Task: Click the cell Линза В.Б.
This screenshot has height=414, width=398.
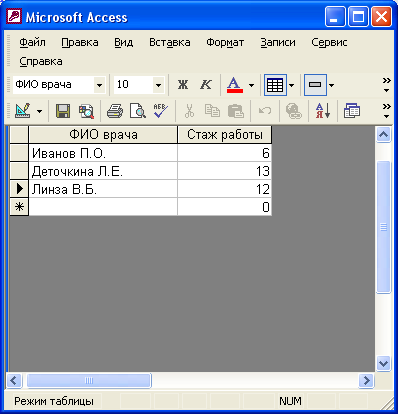Action: (x=103, y=189)
